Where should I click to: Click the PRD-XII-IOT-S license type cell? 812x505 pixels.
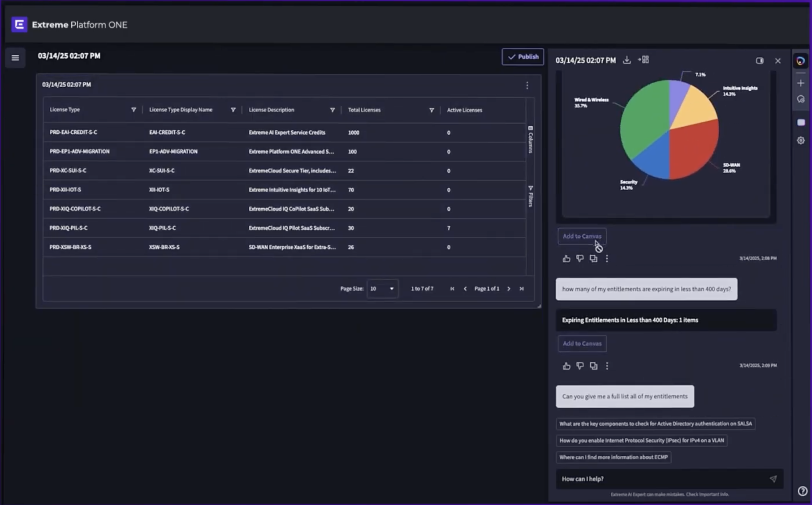click(x=65, y=190)
